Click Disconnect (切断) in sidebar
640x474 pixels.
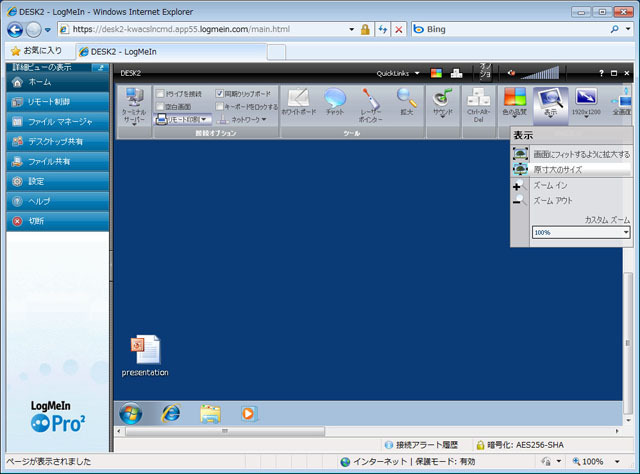point(58,221)
